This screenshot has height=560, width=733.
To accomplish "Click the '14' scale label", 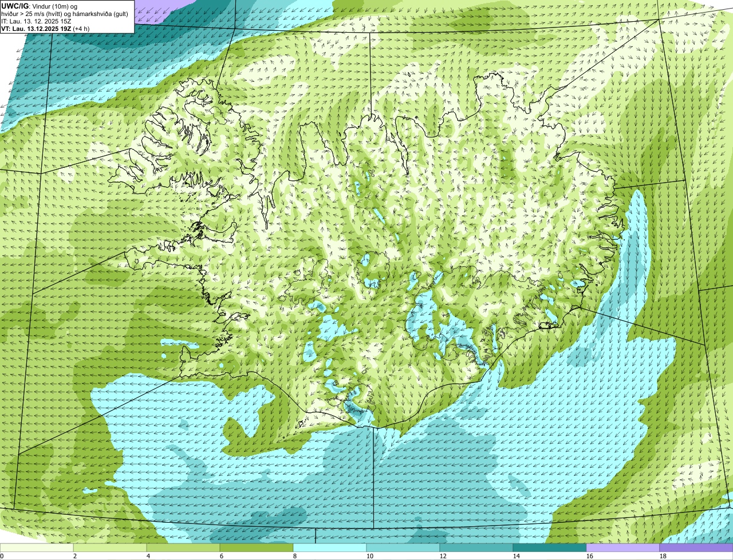I will coord(516,556).
